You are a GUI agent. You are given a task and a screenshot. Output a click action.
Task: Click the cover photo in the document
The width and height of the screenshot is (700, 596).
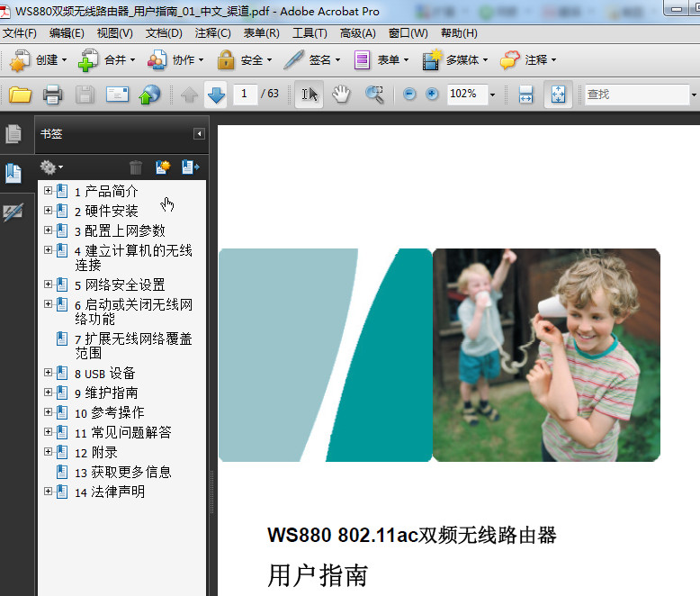click(546, 355)
